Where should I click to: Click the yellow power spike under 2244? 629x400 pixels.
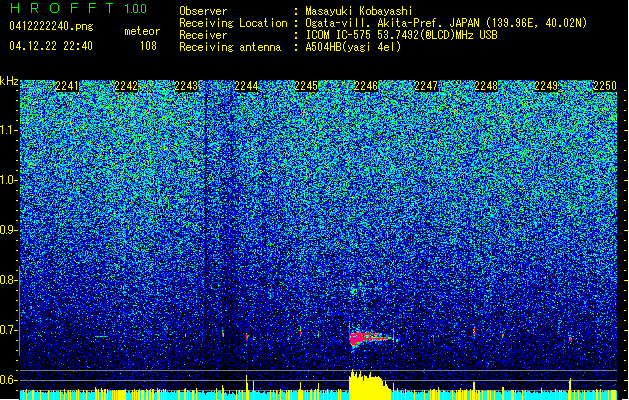click(x=247, y=387)
